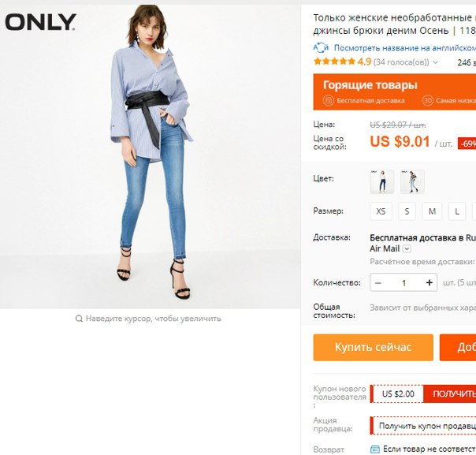Open the Посмотреть название на английском link
Image resolution: width=476 pixels, height=455 pixels.
pos(404,48)
